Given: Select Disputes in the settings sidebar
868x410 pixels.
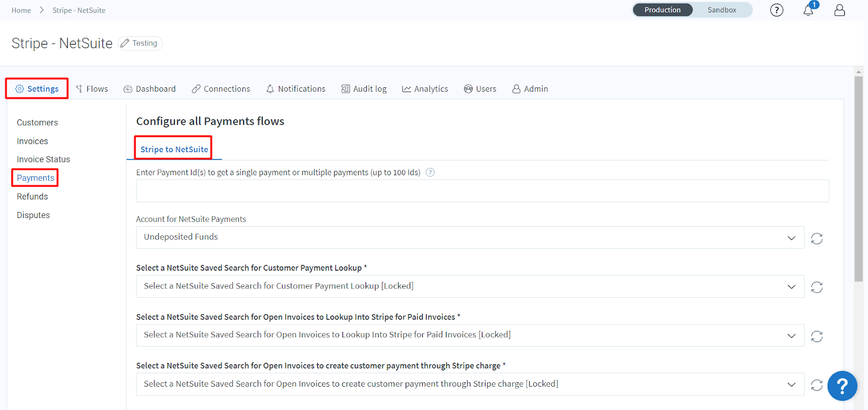Looking at the screenshot, I should pos(33,215).
